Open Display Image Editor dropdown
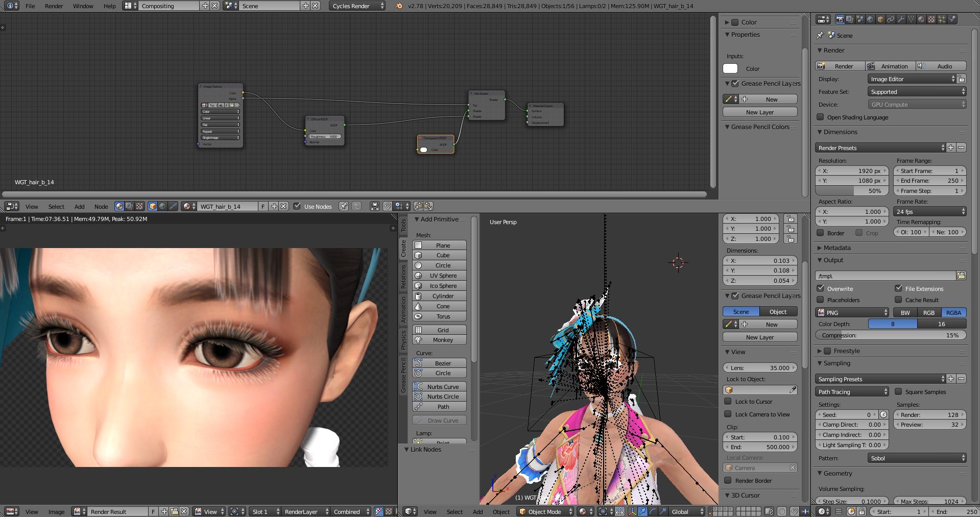980x517 pixels. pos(912,79)
